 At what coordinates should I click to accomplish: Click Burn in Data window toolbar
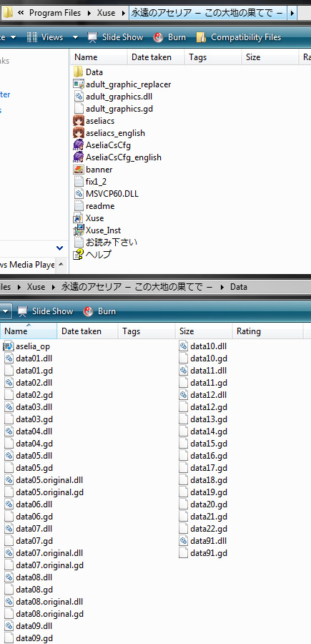click(99, 311)
